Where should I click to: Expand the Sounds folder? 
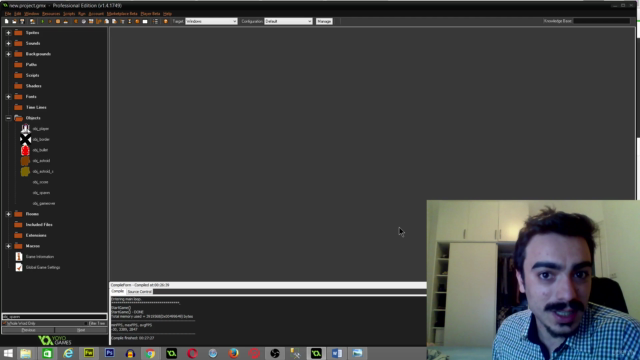point(8,43)
